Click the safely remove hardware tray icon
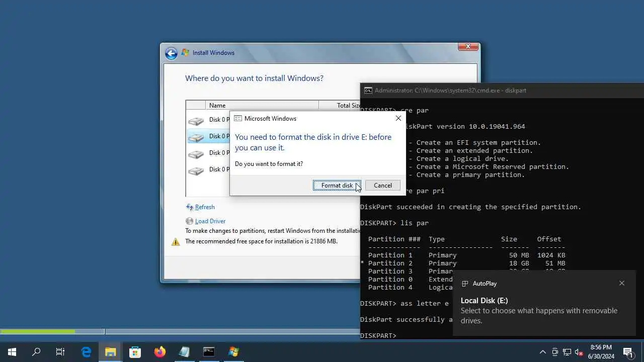The image size is (644, 362). [x=555, y=352]
